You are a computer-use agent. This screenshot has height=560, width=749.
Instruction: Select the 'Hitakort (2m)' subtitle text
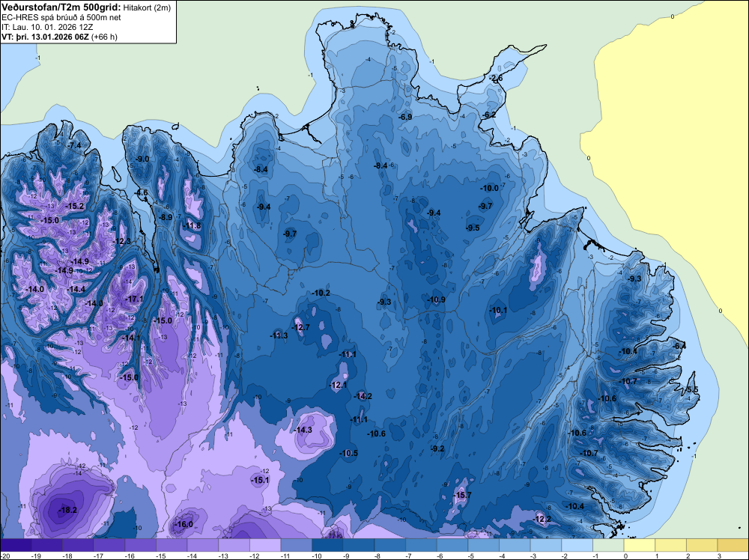(x=146, y=7)
